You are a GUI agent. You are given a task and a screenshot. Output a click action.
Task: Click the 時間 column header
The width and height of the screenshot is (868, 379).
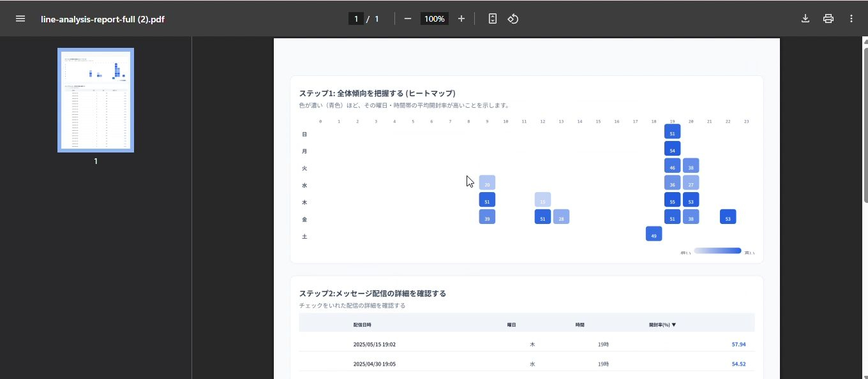click(x=580, y=325)
